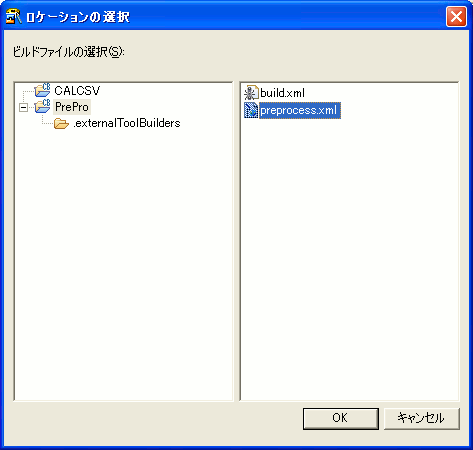The height and width of the screenshot is (450, 473).
Task: Select the CALCSV project label
Action: tap(77, 91)
